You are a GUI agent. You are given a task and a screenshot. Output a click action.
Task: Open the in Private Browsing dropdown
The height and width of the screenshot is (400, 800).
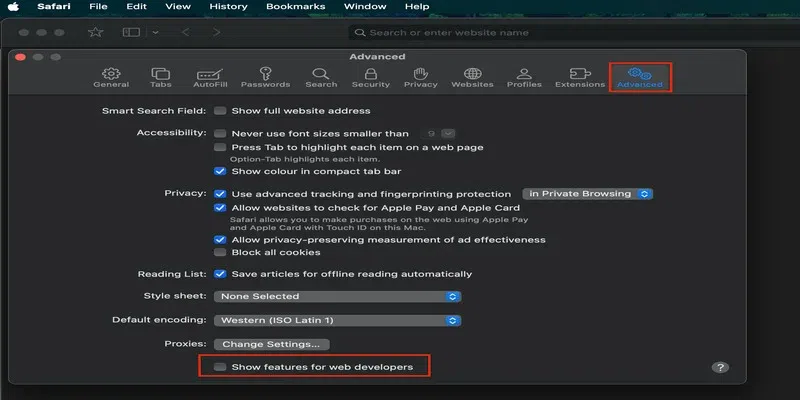pyautogui.click(x=588, y=194)
